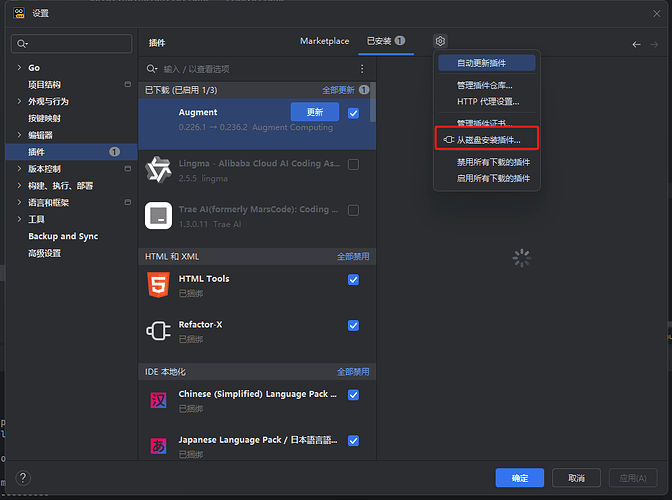Click the badge next to 全部更新
Screen dimensions: 672x500
pyautogui.click(x=364, y=90)
